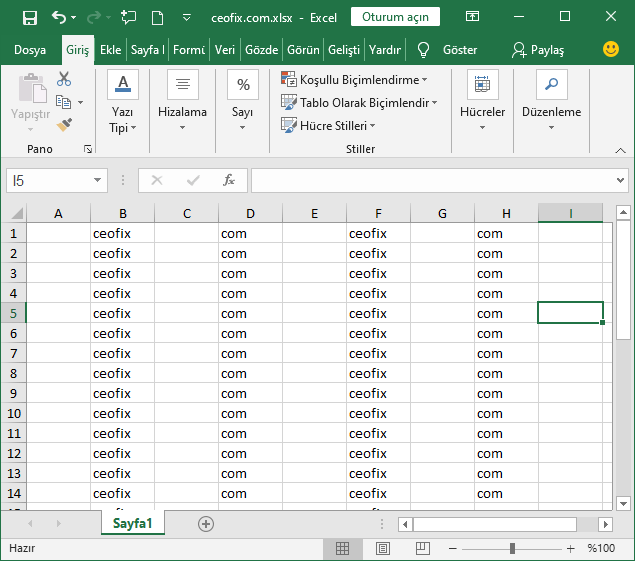Create a new blank workbook icon
Image resolution: width=635 pixels, height=561 pixels.
tap(157, 17)
